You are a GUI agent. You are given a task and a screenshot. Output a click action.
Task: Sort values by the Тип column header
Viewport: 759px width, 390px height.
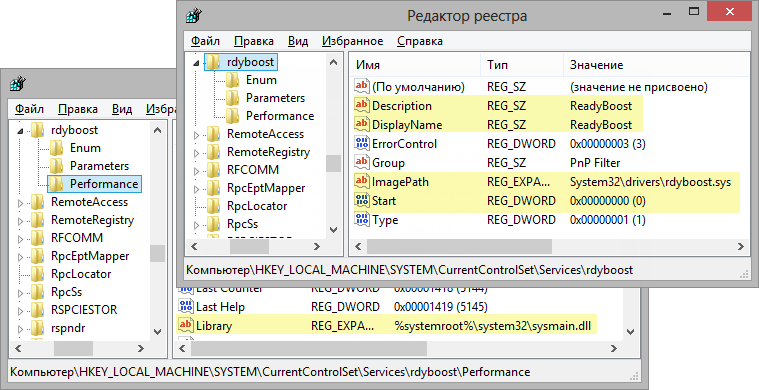pos(522,65)
